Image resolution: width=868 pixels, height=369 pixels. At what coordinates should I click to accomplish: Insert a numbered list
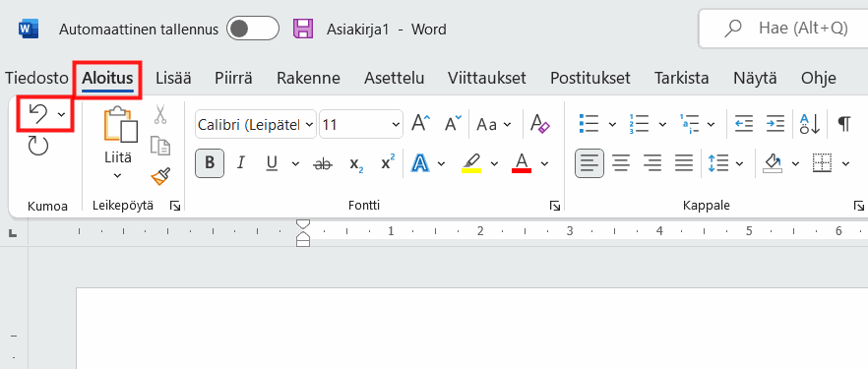pos(640,124)
